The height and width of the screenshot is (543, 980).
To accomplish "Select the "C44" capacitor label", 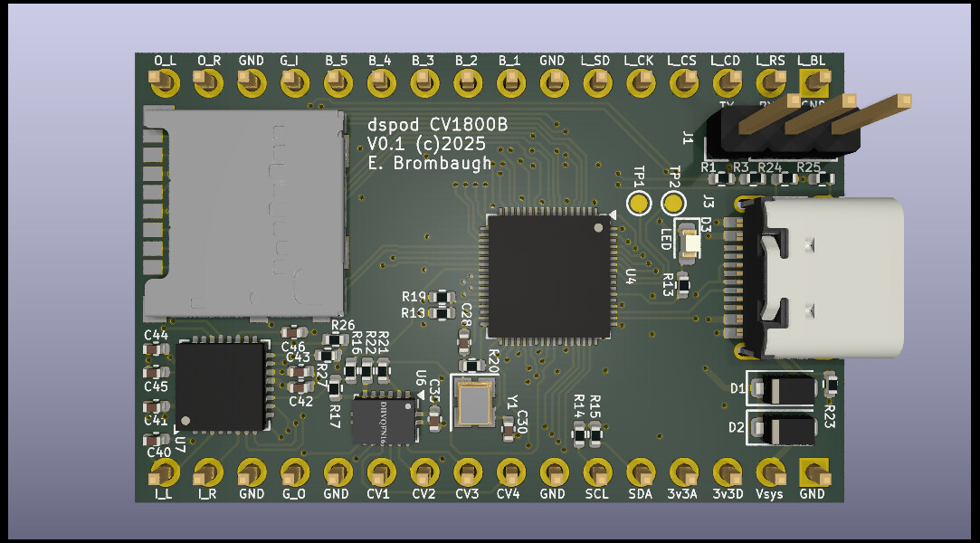I will tap(157, 335).
